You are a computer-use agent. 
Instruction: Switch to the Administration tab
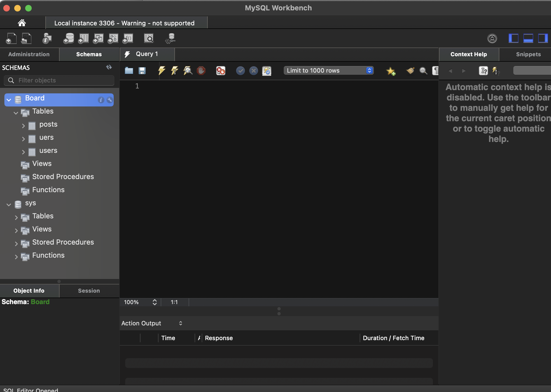pyautogui.click(x=29, y=54)
